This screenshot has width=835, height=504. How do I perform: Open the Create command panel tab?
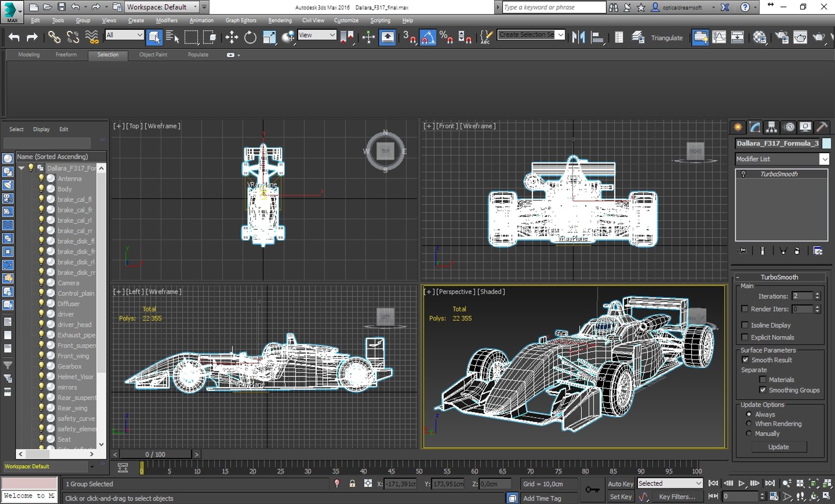click(738, 127)
